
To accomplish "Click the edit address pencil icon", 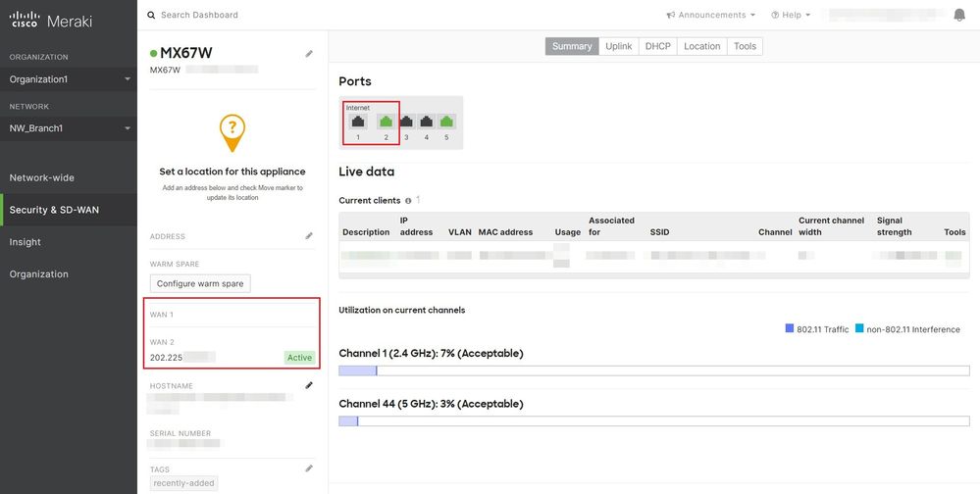I will 310,236.
